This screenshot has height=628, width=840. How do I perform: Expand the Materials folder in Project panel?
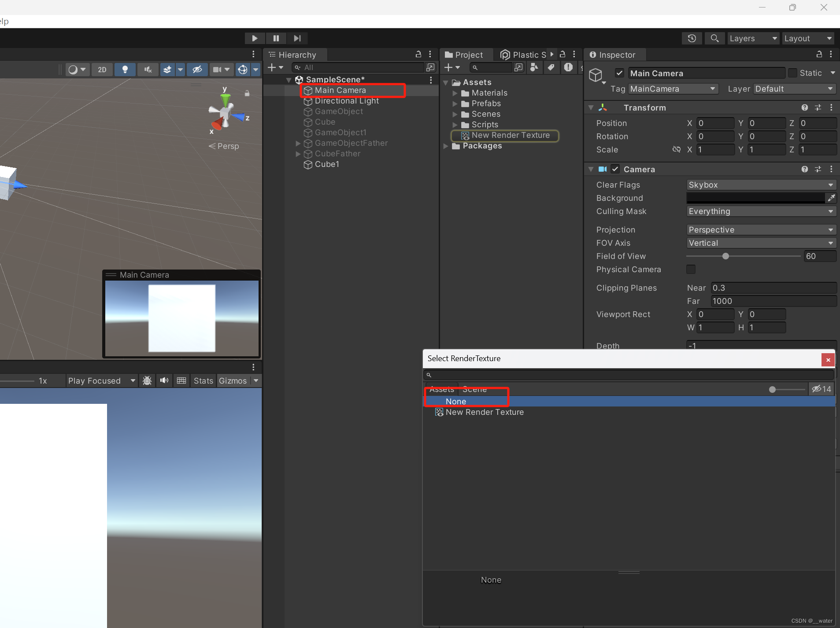(x=455, y=93)
